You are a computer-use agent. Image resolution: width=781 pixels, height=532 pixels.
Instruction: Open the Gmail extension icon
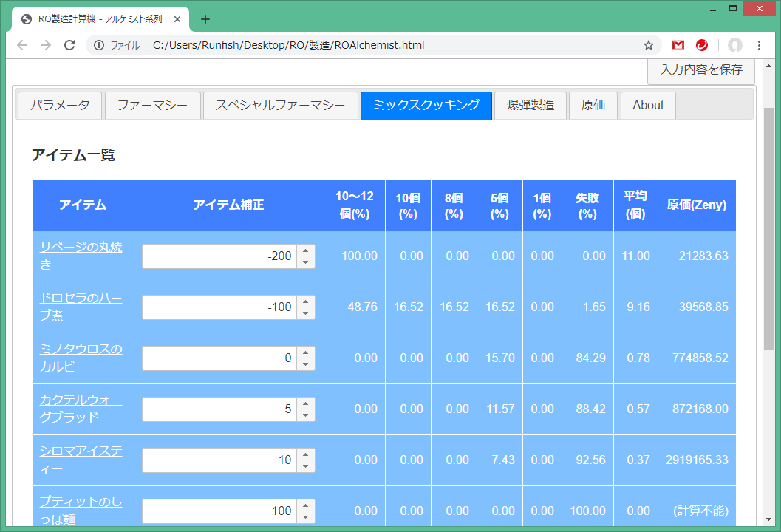click(x=678, y=45)
